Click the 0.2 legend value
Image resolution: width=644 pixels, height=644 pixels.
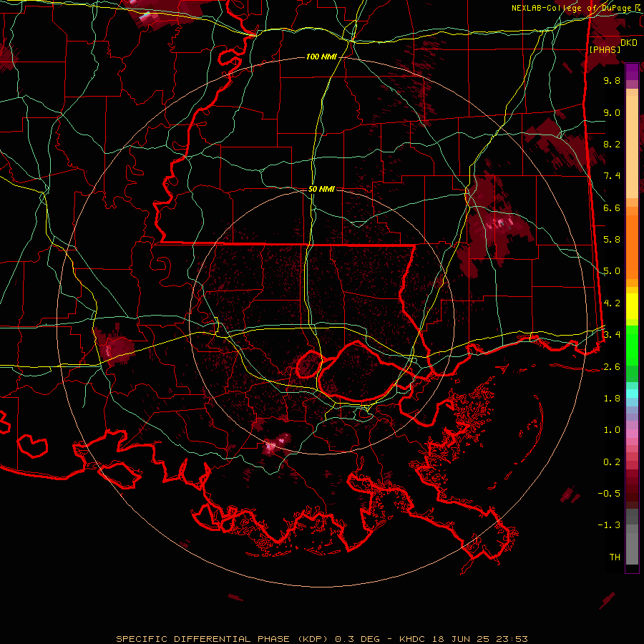(612, 462)
